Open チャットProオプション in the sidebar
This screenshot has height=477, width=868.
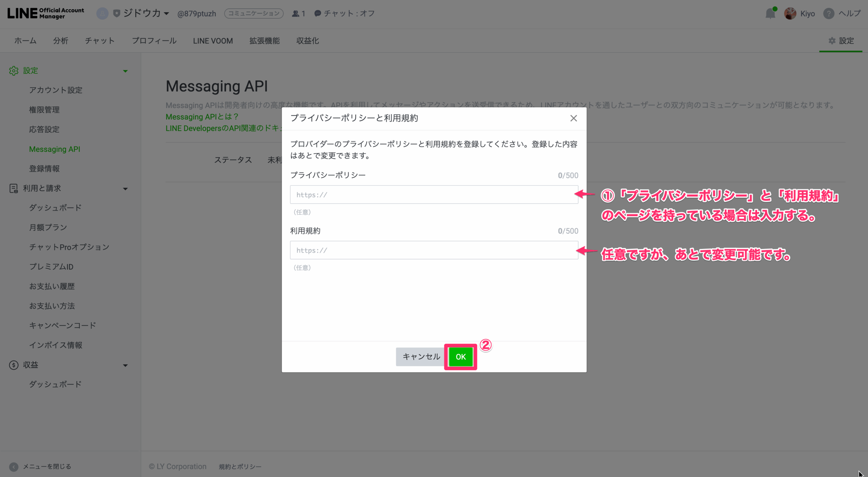tap(69, 247)
